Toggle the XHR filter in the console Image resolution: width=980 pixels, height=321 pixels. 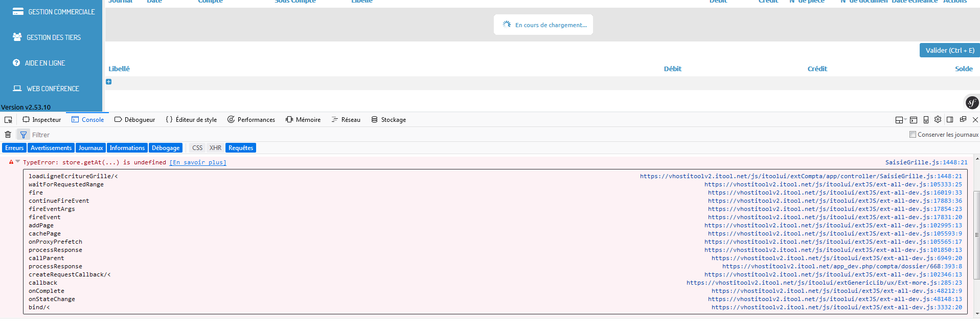coord(215,148)
